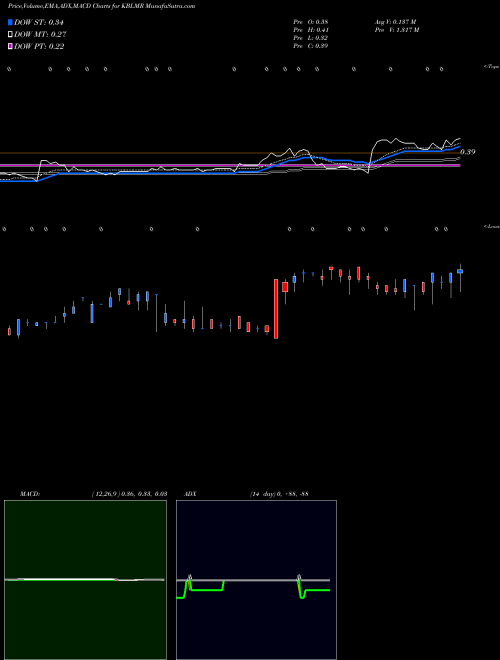500x660 pixels.
Task: Click the chart title for KBLMR MunafaSutra.com
Action: tap(101, 6)
